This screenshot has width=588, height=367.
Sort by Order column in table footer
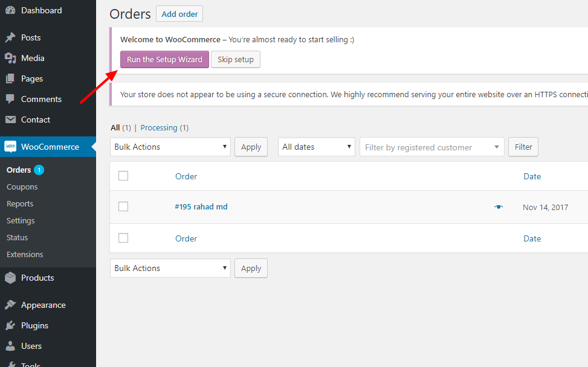186,238
